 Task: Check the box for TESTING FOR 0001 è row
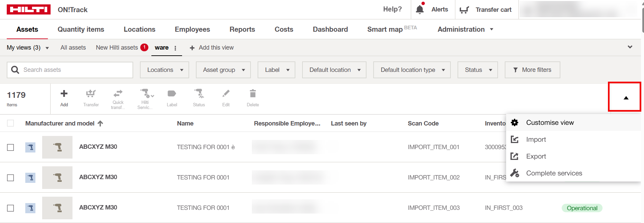pyautogui.click(x=10, y=147)
